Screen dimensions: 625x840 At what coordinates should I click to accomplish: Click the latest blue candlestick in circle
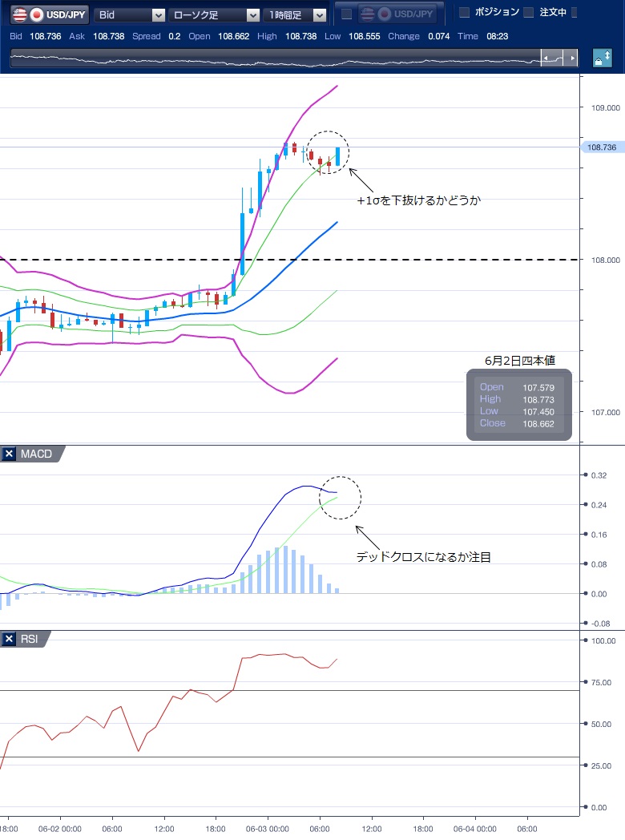[338, 156]
